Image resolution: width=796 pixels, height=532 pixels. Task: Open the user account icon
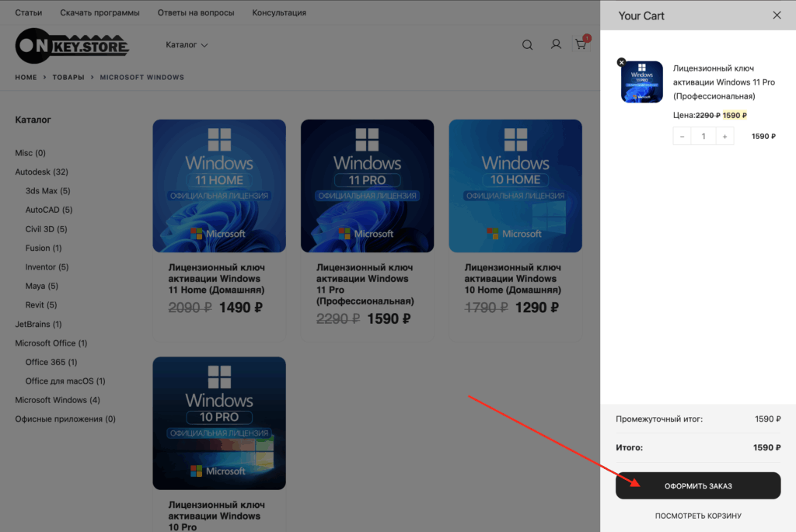point(556,45)
